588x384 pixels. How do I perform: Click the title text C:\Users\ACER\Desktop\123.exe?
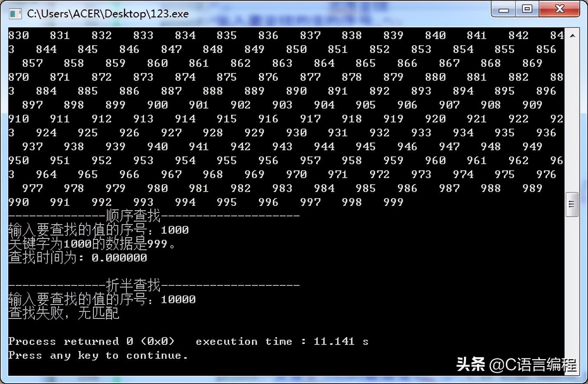[108, 13]
